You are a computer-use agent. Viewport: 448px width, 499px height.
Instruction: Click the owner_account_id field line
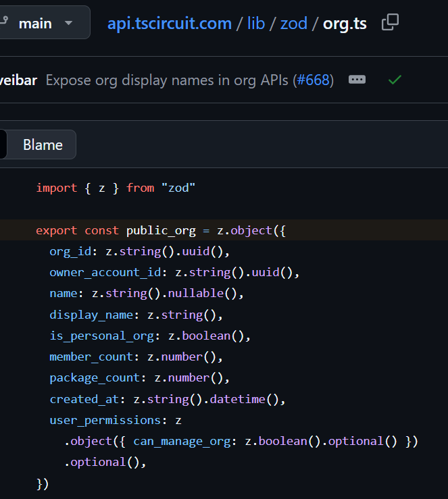tap(174, 272)
